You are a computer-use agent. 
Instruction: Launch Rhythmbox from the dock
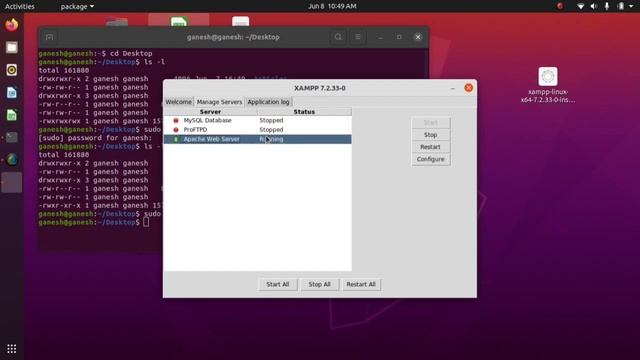(x=11, y=70)
